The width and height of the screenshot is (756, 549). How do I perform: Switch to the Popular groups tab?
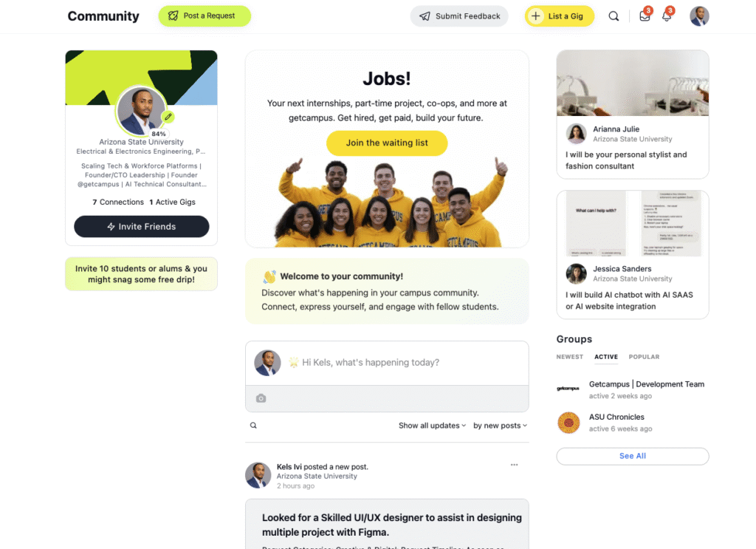click(644, 357)
